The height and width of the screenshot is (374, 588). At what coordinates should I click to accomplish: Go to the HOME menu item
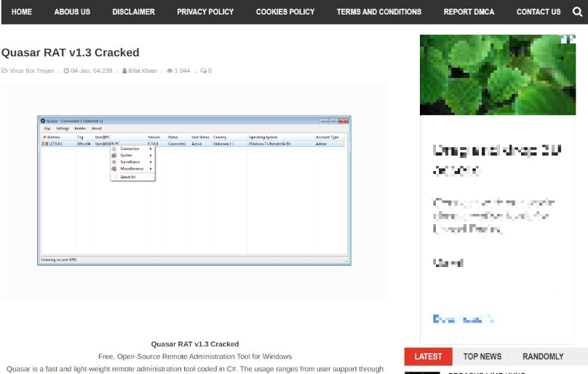coord(22,12)
